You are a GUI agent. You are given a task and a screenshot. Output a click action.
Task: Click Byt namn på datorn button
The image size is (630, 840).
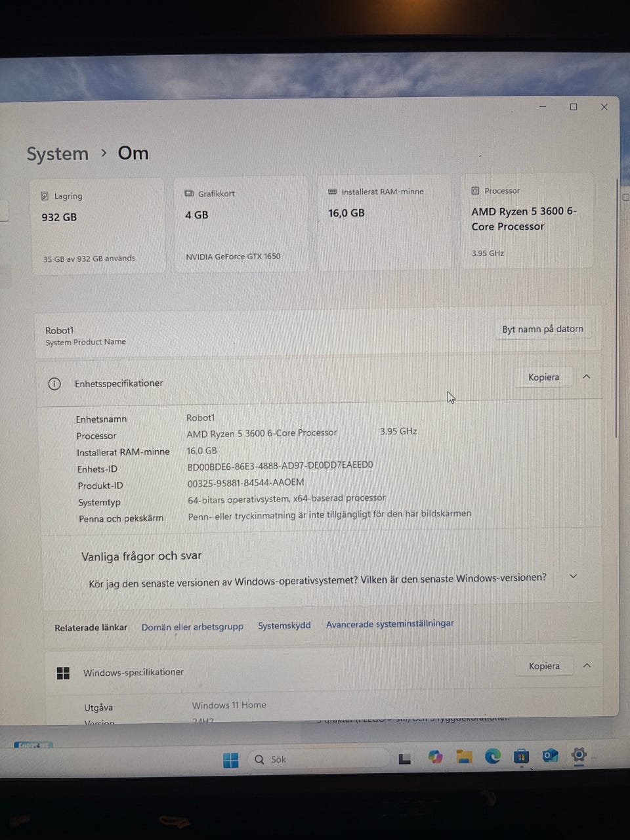[542, 329]
